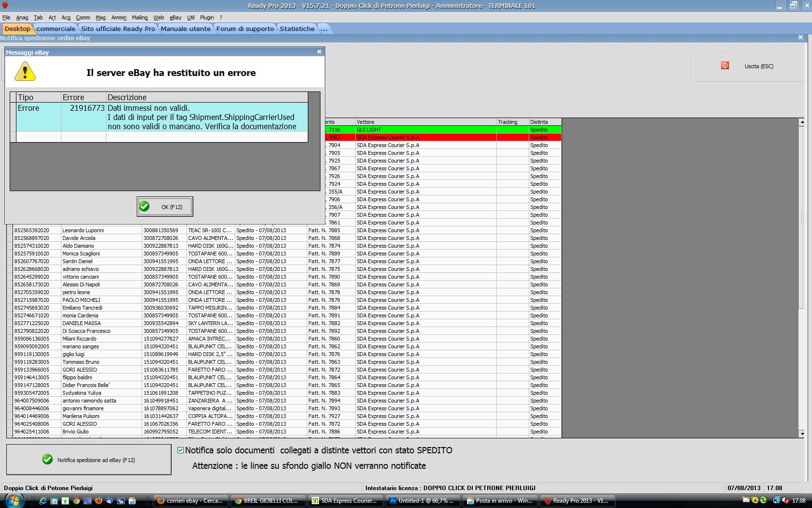The width and height of the screenshot is (812, 508).
Task: Sort by the Vettore column header
Action: pos(426,122)
